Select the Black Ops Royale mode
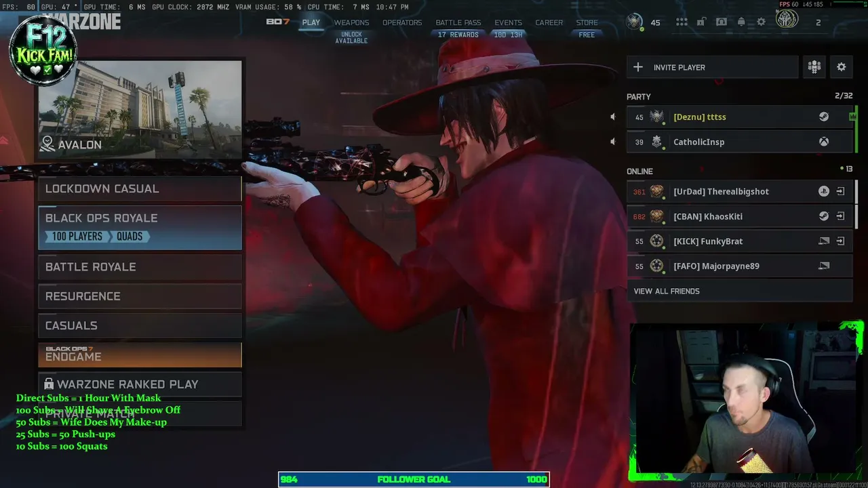This screenshot has height=488, width=868. click(x=140, y=228)
